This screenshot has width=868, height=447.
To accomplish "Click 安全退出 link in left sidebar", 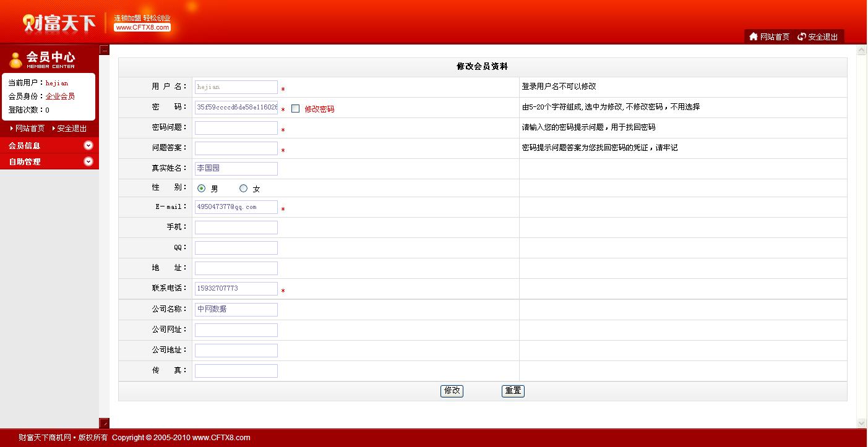I will coord(72,129).
